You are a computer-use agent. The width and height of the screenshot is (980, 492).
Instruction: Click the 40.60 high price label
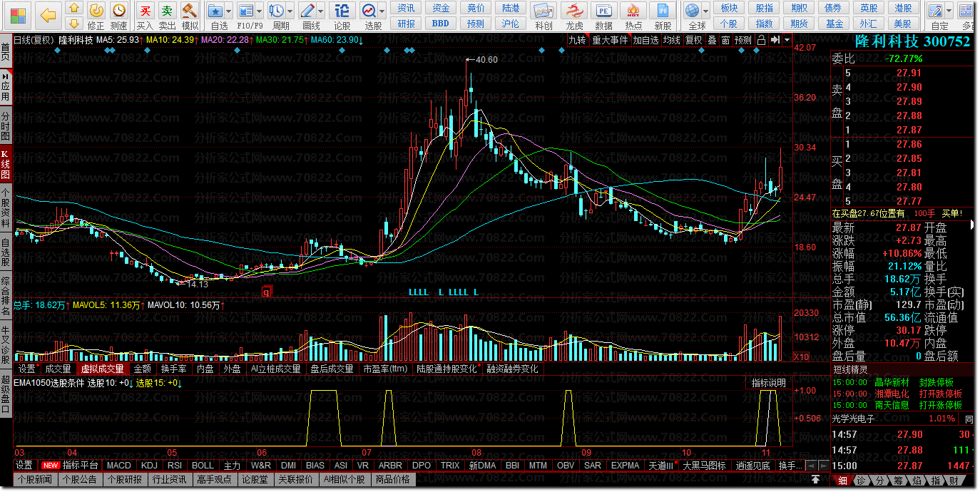[x=486, y=59]
